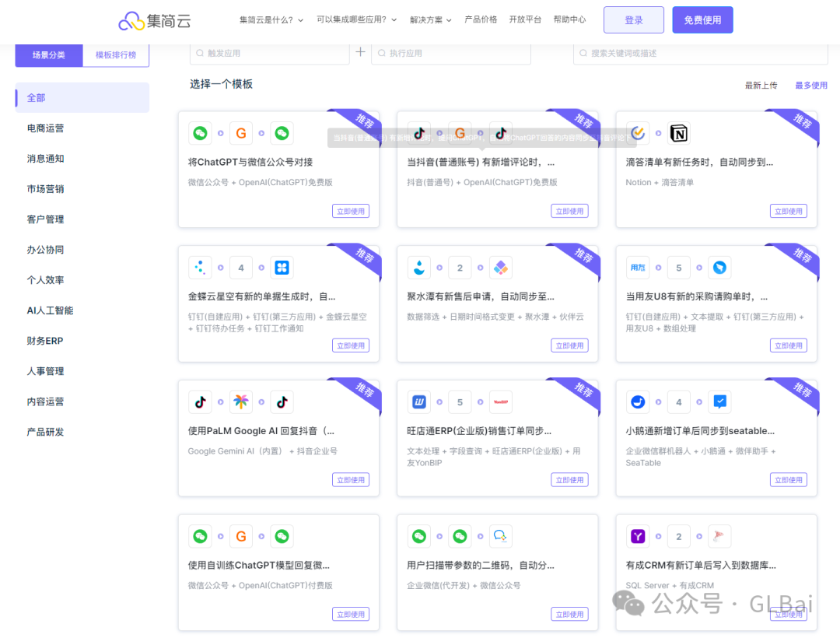The width and height of the screenshot is (840, 638).
Task: Select 电商运营 category in sidebar
Action: tap(45, 128)
